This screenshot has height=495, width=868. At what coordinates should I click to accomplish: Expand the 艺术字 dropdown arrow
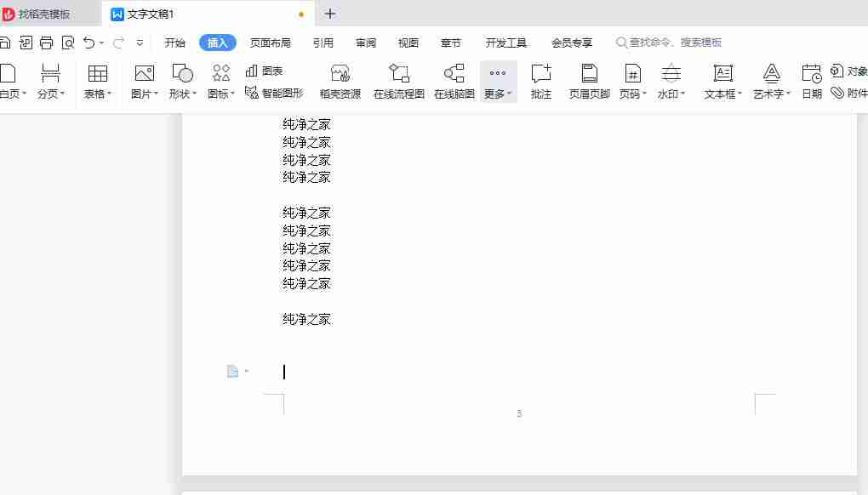tap(788, 94)
